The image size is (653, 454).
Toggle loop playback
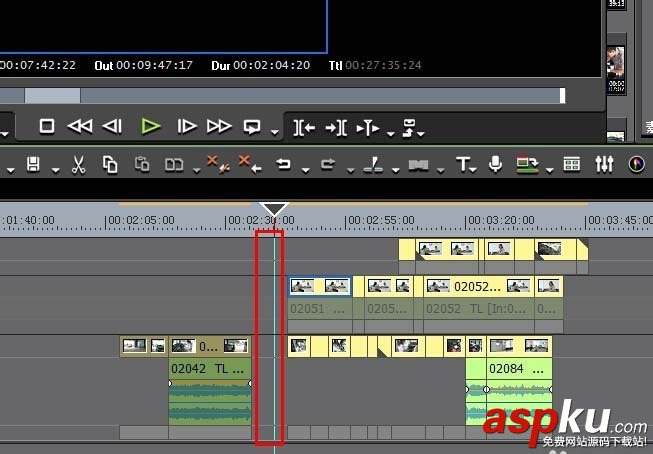252,127
